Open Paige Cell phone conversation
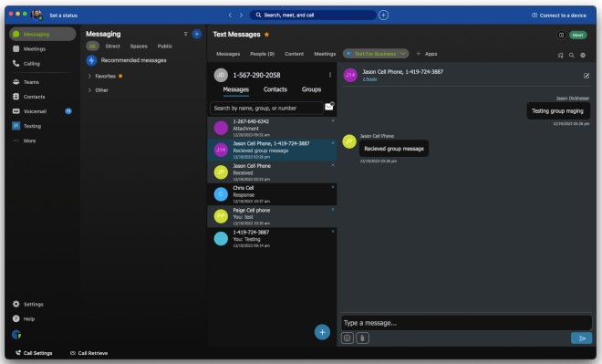This screenshot has width=602, height=364. (x=272, y=216)
